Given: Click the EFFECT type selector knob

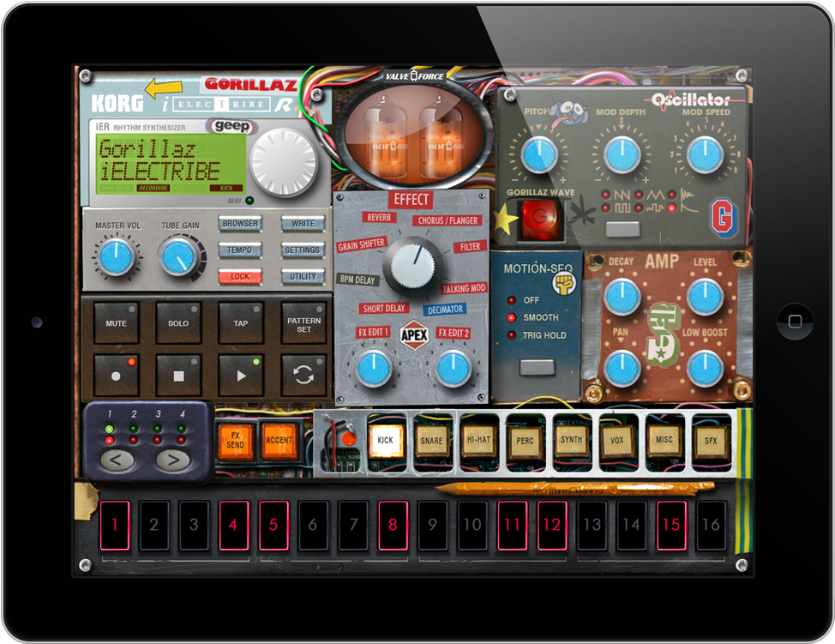Looking at the screenshot, I should 412,265.
